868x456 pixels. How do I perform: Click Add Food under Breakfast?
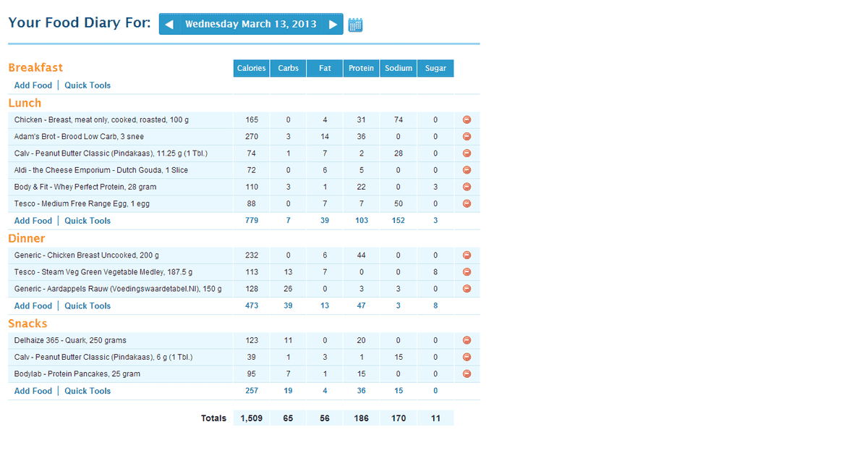click(x=33, y=85)
